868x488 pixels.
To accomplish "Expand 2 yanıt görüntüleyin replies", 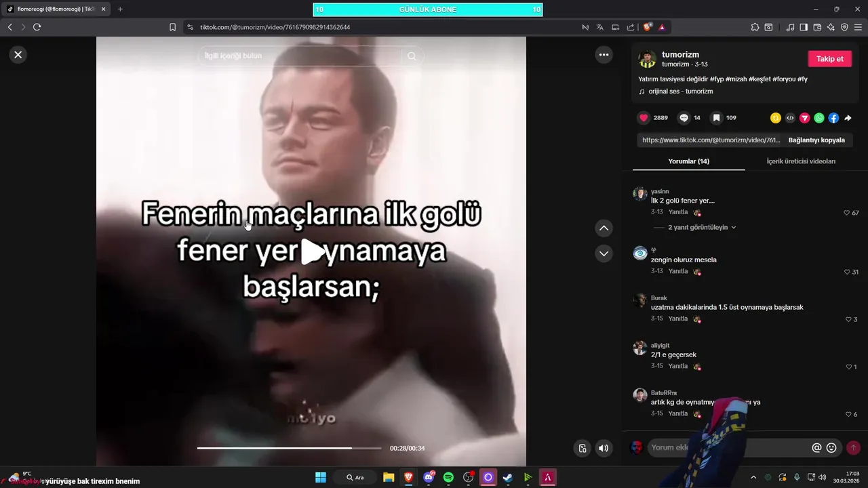I will pos(702,227).
